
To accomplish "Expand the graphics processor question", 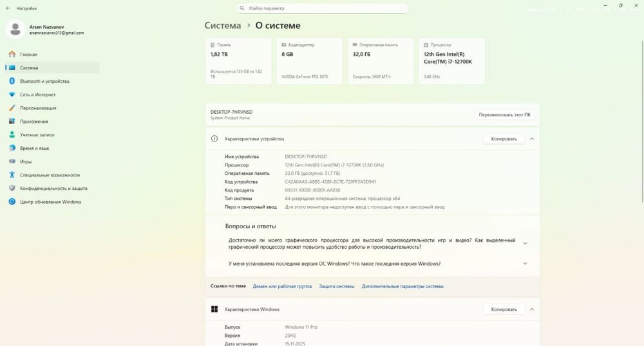I will pyautogui.click(x=525, y=243).
